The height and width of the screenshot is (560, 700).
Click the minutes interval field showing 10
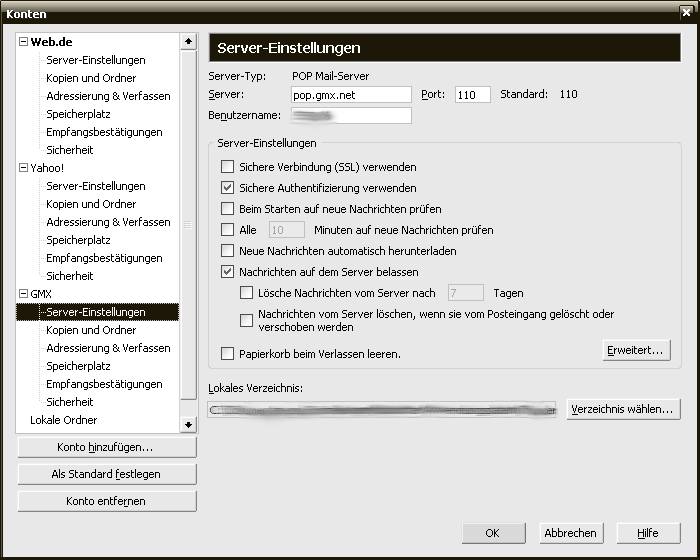click(x=287, y=230)
